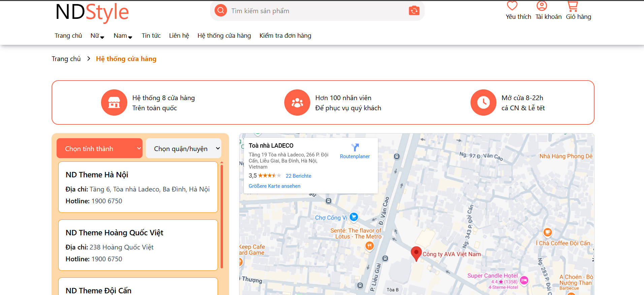Click the store list scrollbar

coord(222,216)
